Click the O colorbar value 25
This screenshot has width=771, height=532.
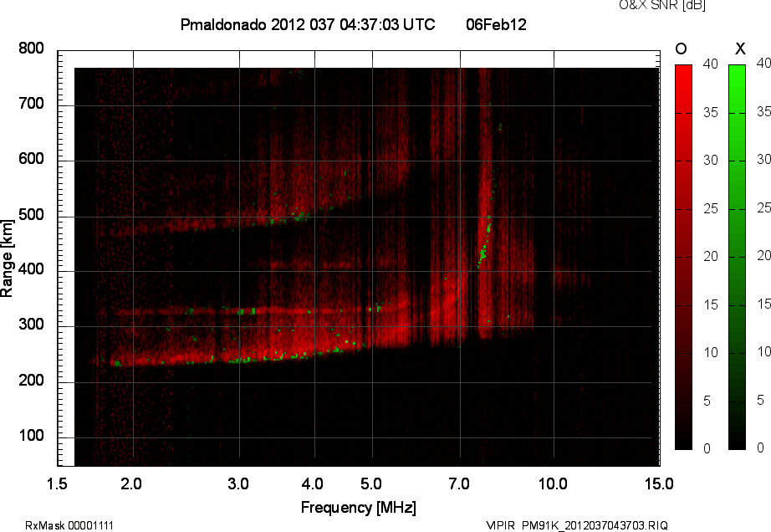point(711,209)
